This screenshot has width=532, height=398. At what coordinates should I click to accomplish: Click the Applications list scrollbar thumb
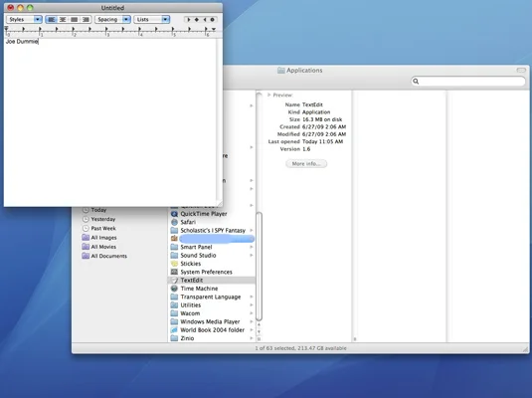point(259,267)
